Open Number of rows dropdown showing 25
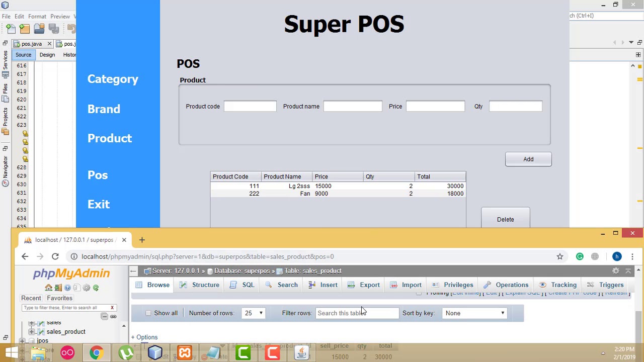 pos(254,313)
